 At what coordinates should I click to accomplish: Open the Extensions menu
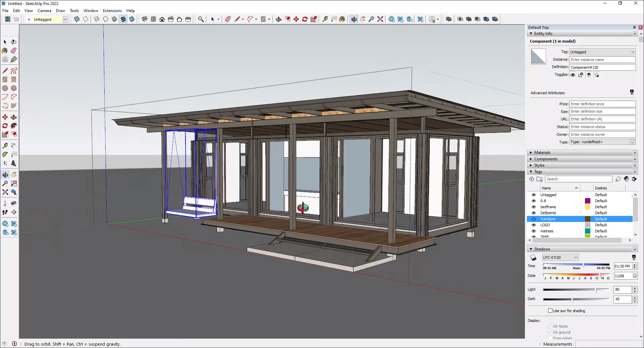click(x=112, y=11)
